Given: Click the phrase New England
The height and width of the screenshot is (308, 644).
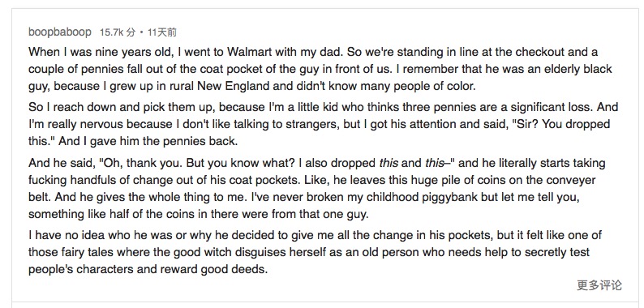Looking at the screenshot, I should pos(234,86).
